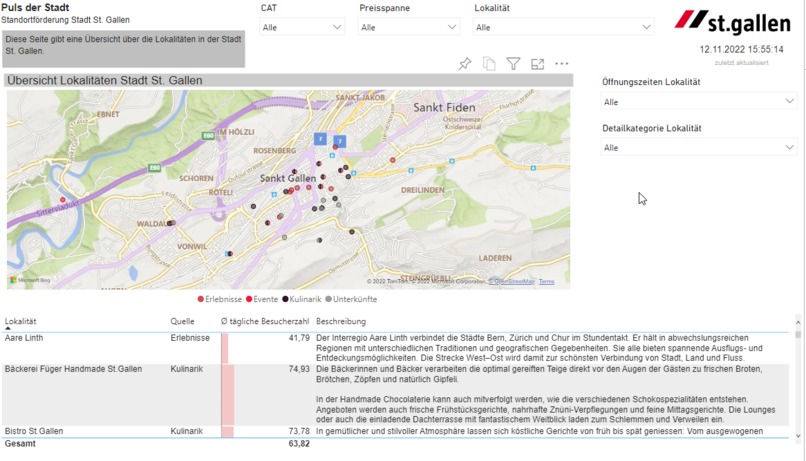
Task: Open focus mode with the expand icon
Action: [x=538, y=64]
